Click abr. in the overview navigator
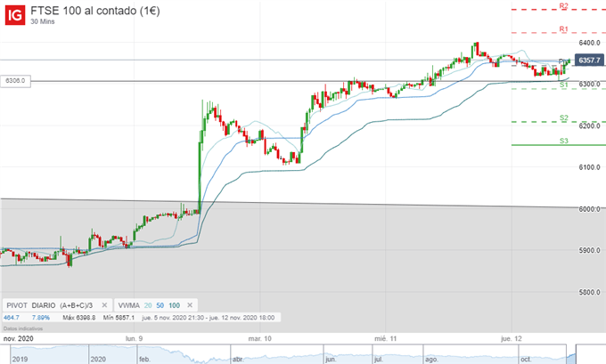The width and height of the screenshot is (606, 364). point(238,359)
